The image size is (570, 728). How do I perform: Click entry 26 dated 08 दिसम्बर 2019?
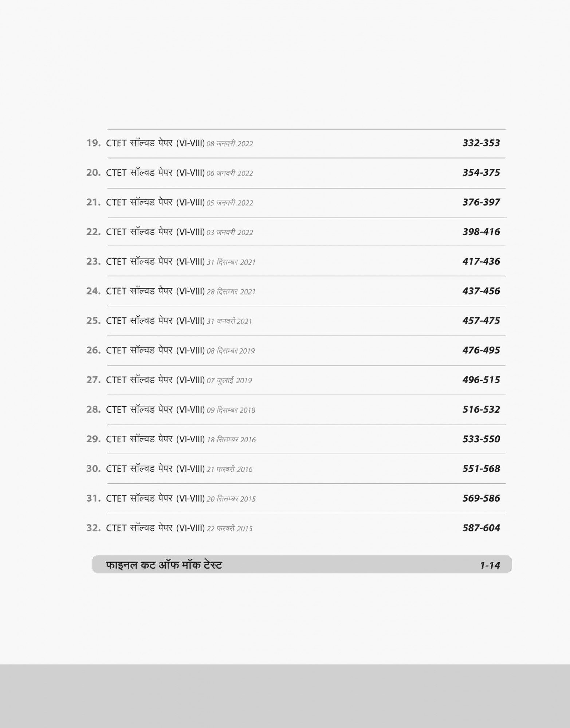[x=170, y=351]
